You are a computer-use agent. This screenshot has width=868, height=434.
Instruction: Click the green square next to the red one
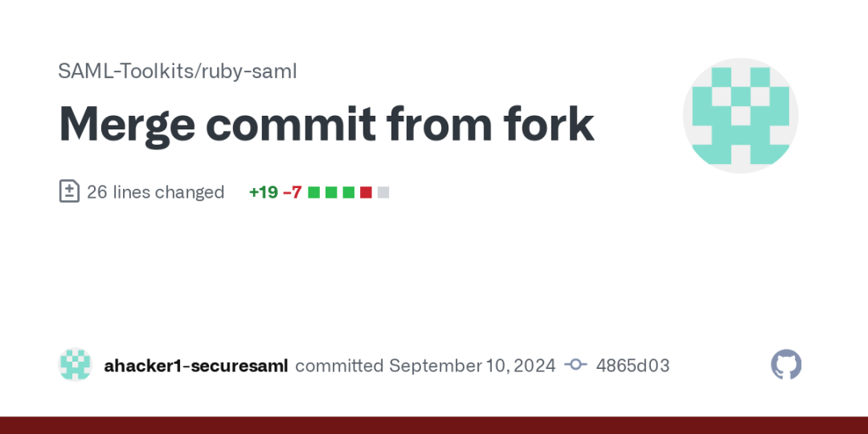(x=348, y=193)
